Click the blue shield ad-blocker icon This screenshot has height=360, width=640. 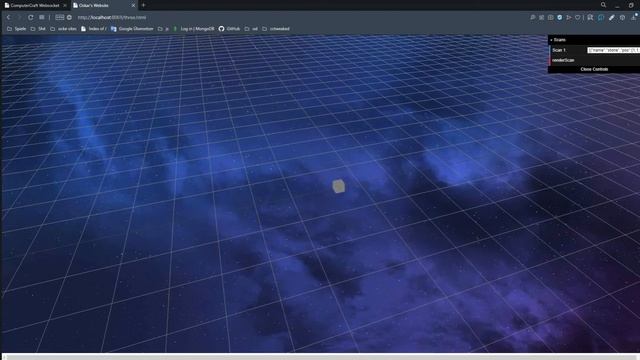coord(560,18)
